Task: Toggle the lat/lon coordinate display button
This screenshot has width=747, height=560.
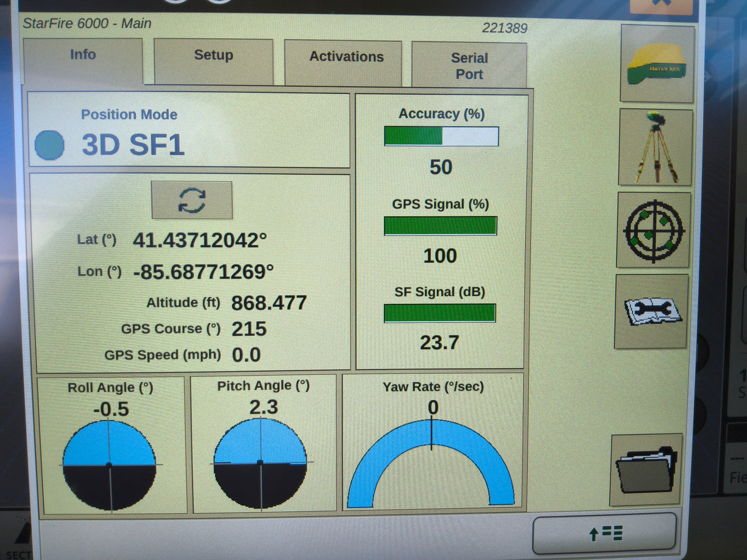Action: coord(192,200)
